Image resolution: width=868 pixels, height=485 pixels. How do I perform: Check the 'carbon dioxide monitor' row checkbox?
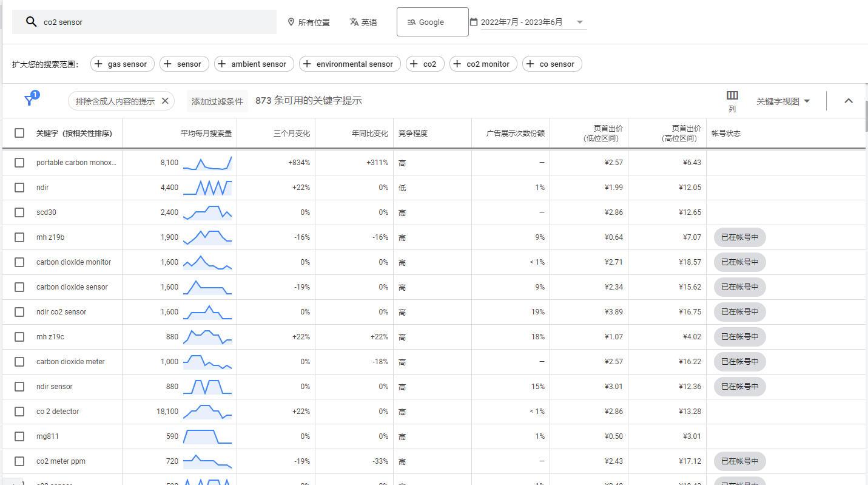tap(19, 262)
